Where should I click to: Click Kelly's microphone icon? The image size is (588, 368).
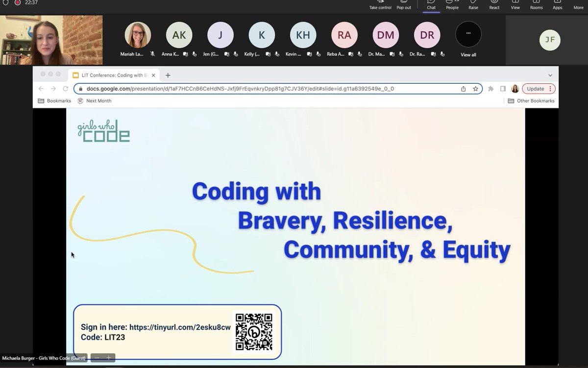[x=277, y=54]
